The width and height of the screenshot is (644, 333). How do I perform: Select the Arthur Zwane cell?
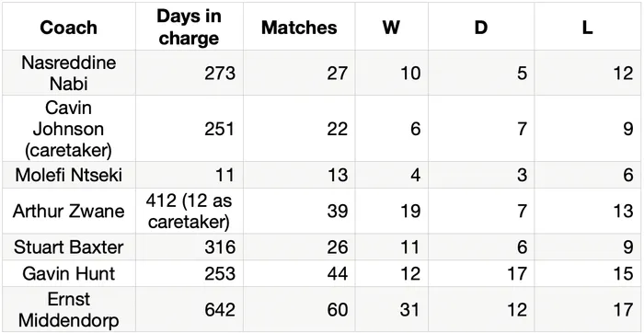coord(69,211)
